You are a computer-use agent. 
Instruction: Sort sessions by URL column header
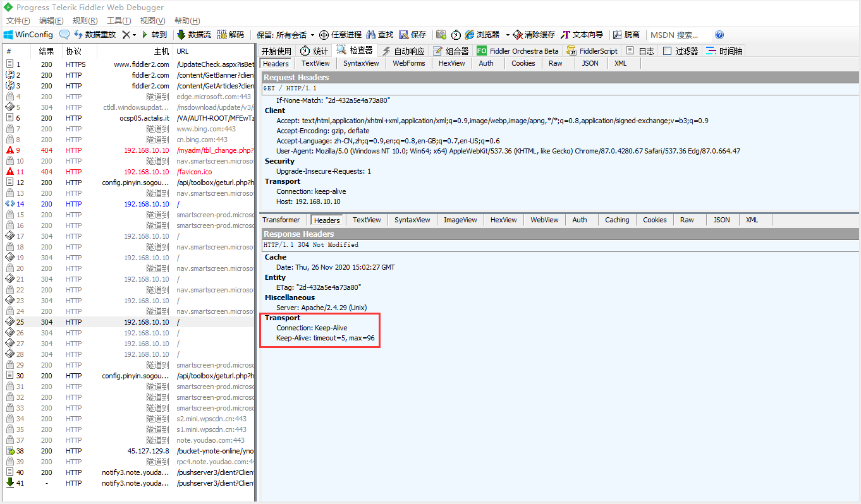pos(214,51)
